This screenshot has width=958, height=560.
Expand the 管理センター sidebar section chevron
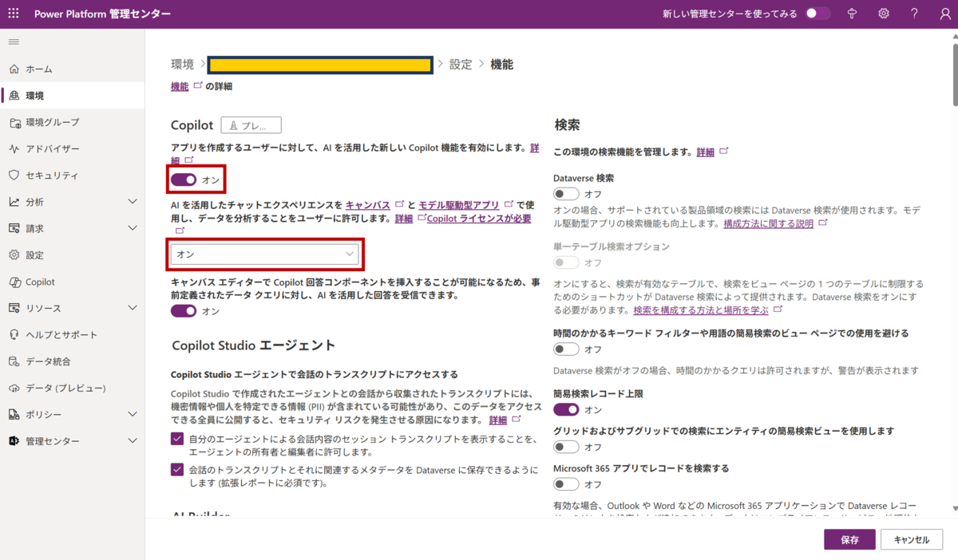click(133, 441)
